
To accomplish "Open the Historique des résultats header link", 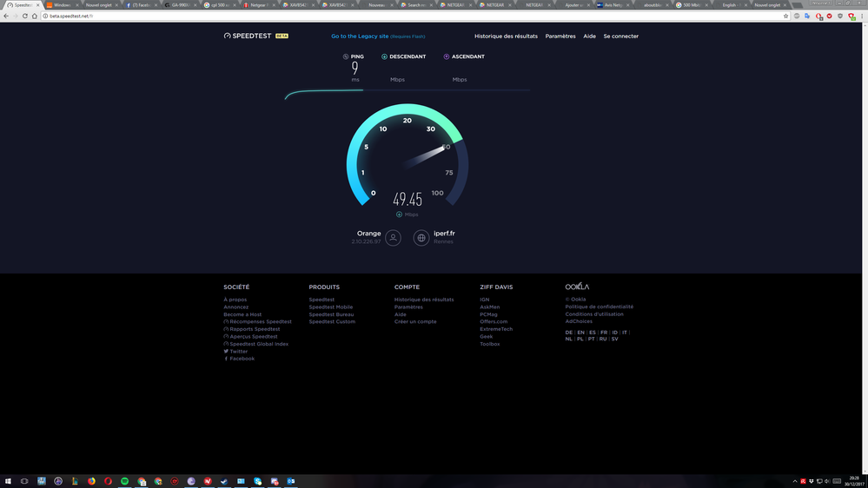I will (506, 36).
